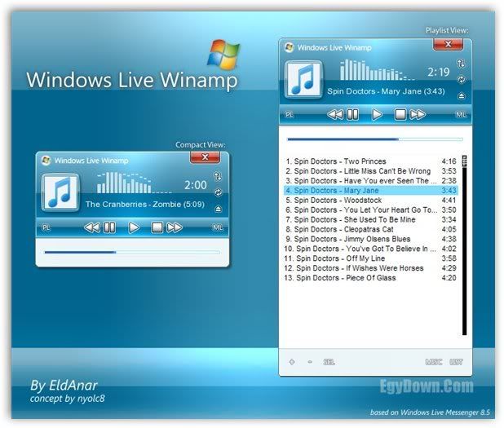Go to previous track in compact view player
504x428 pixels.
(91, 227)
